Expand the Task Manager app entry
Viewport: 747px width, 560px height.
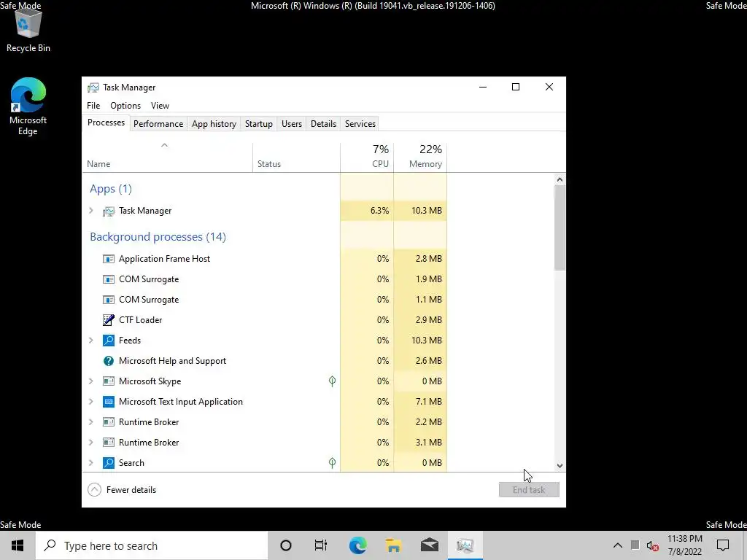pos(91,211)
